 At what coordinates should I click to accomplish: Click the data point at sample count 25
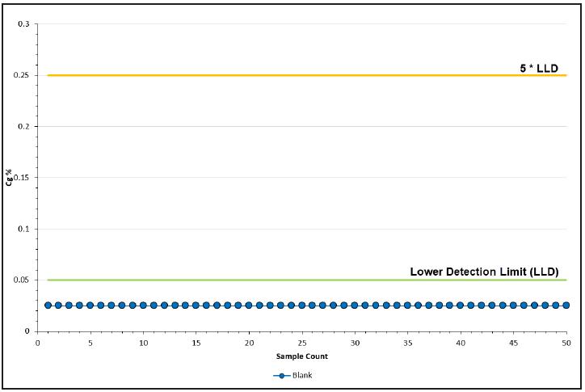302,306
